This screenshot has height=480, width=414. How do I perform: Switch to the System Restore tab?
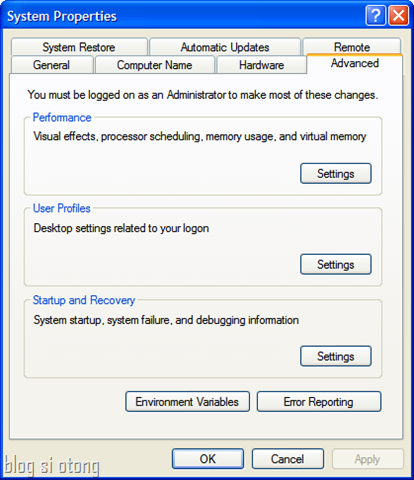point(79,47)
